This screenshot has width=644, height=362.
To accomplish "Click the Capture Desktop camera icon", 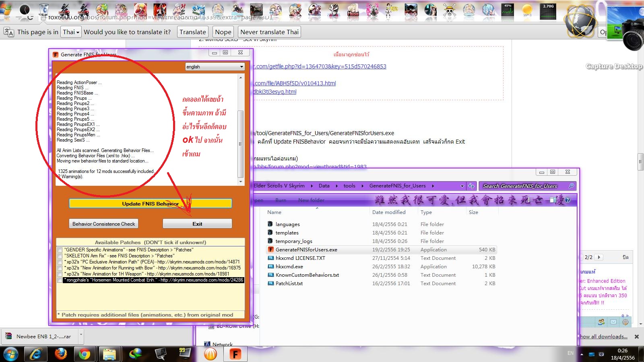I will 625,28.
